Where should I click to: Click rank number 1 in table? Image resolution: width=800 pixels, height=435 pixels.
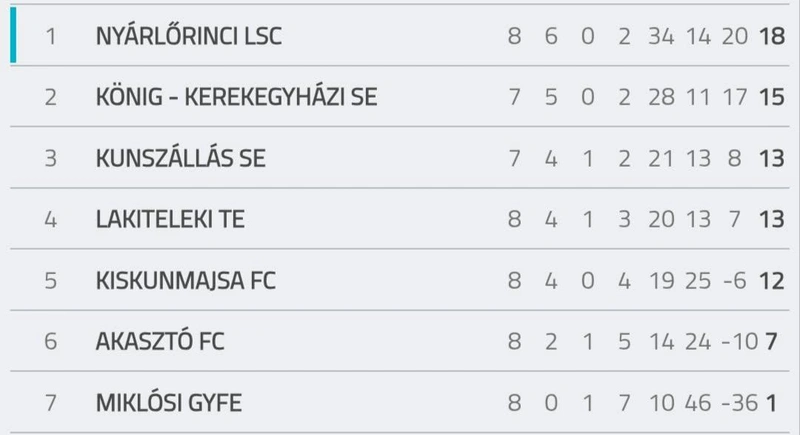[x=51, y=37]
